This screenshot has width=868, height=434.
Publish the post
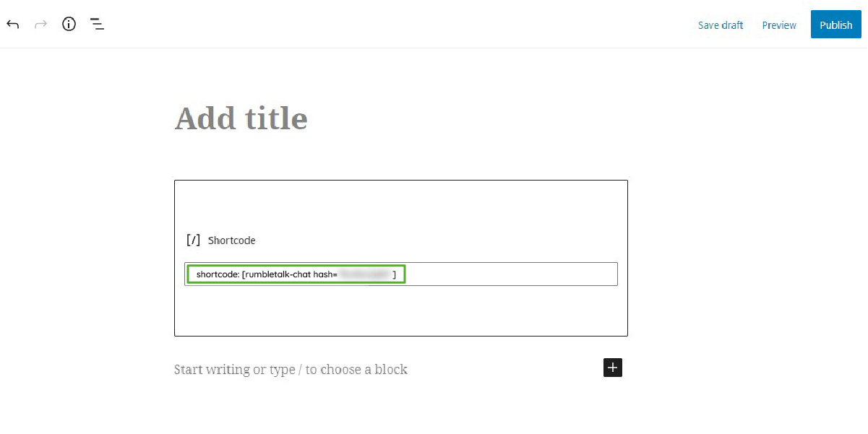coord(835,24)
